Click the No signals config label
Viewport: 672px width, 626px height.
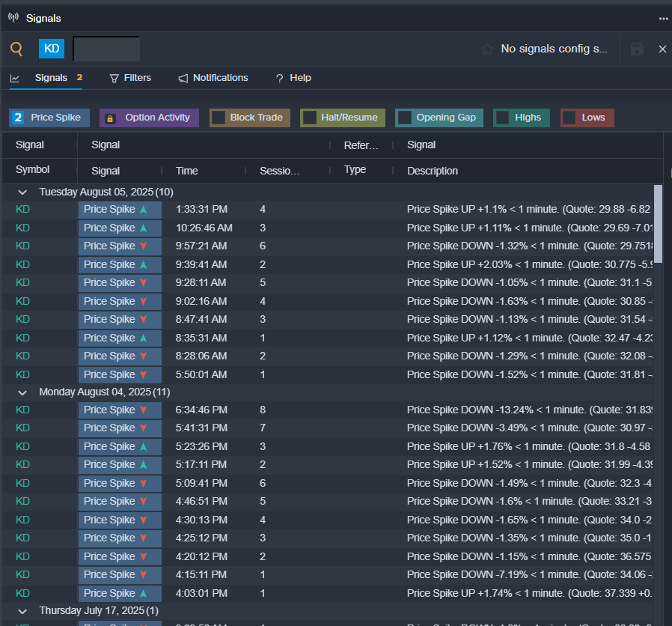click(x=554, y=49)
